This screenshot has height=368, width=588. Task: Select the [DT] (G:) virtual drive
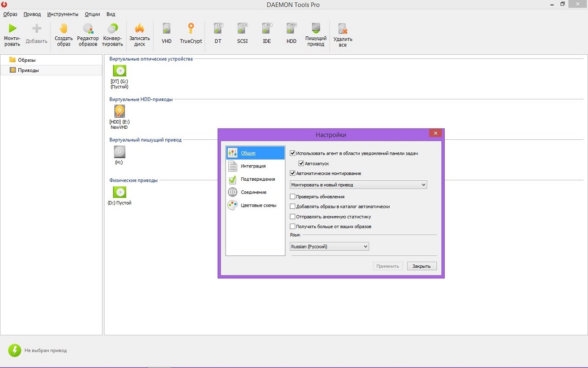(119, 71)
